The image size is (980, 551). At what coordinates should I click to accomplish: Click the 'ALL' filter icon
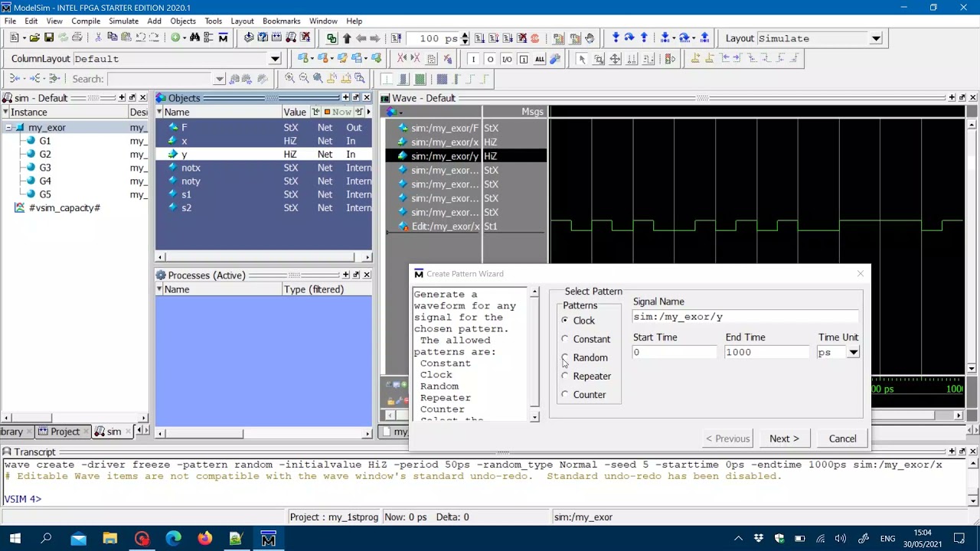(x=540, y=59)
